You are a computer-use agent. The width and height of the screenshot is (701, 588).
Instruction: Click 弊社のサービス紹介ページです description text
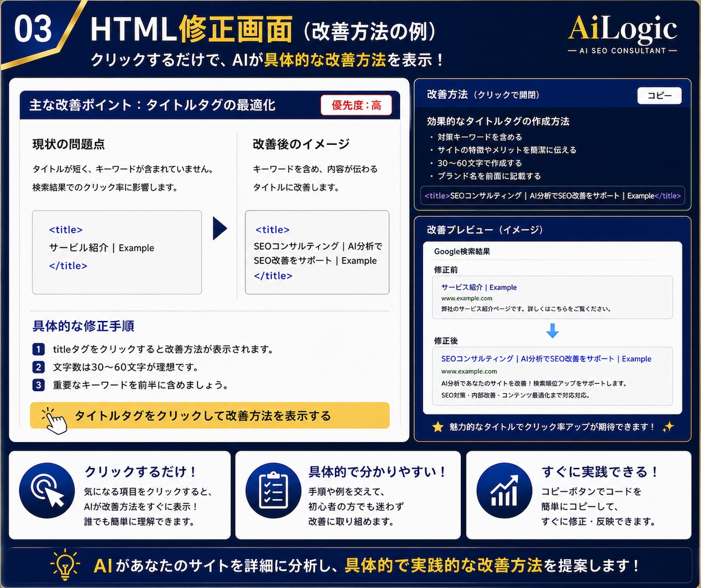526,309
